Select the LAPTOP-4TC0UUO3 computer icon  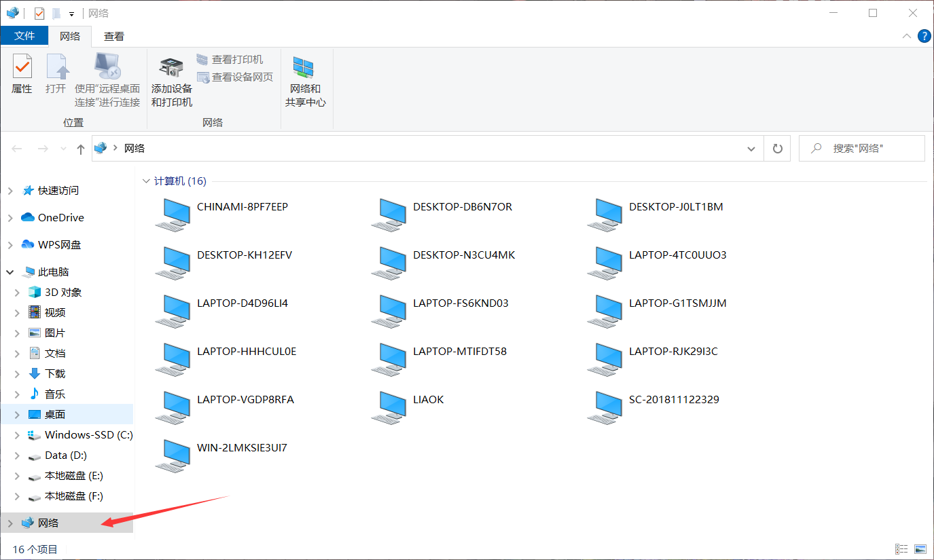[x=605, y=263]
